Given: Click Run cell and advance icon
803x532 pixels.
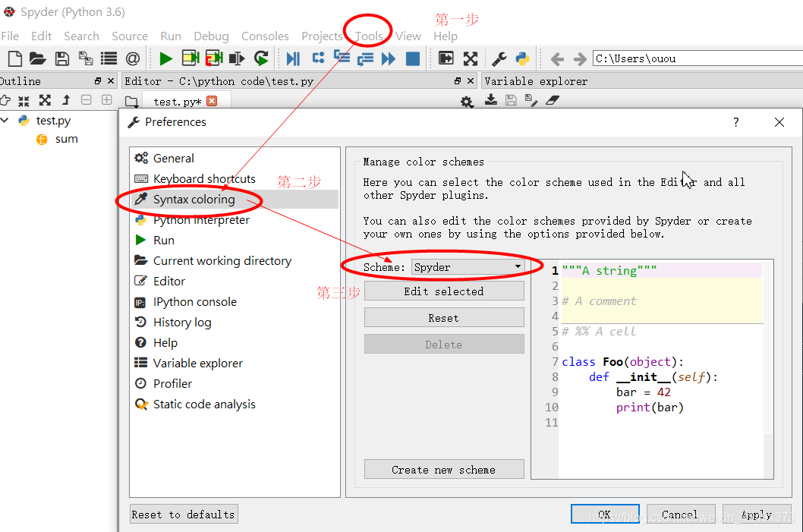Looking at the screenshot, I should [214, 58].
